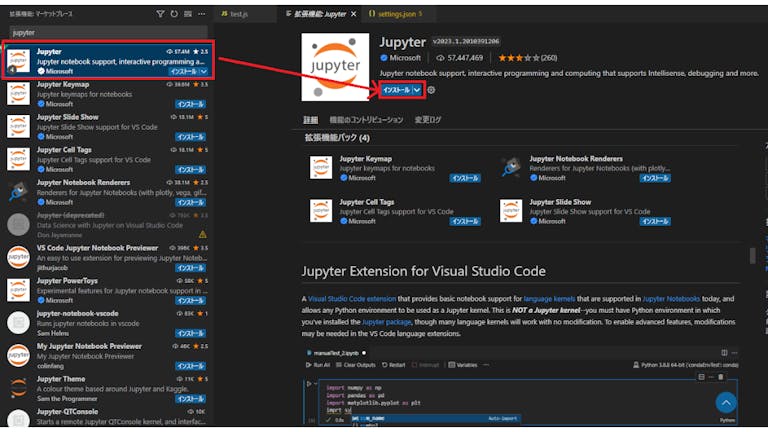
Task: Install Jupyter Cell Tags from sidebar list
Action: pyautogui.click(x=191, y=169)
